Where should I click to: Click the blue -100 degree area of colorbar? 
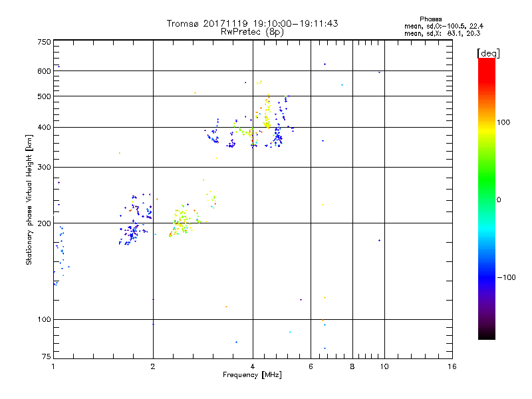click(x=487, y=277)
